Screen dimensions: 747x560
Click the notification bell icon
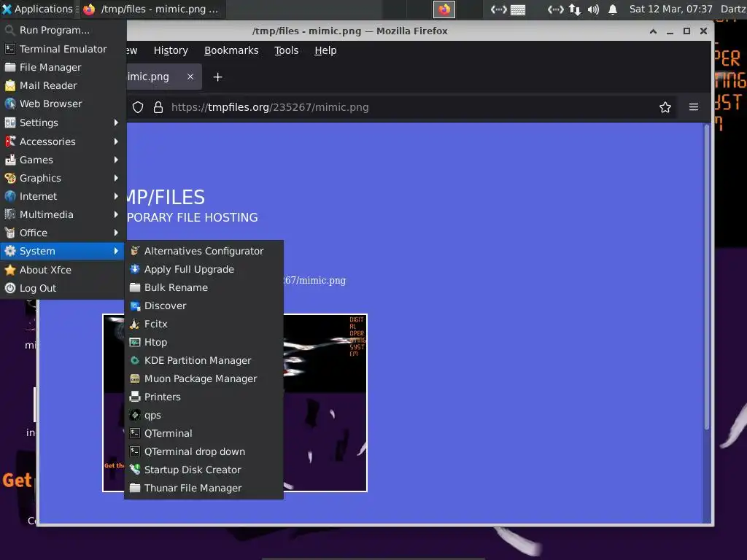613,9
